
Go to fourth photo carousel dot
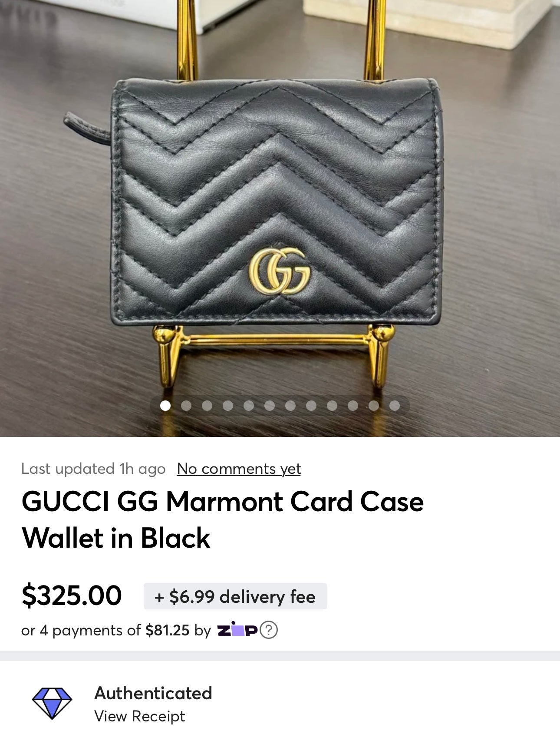coord(227,405)
